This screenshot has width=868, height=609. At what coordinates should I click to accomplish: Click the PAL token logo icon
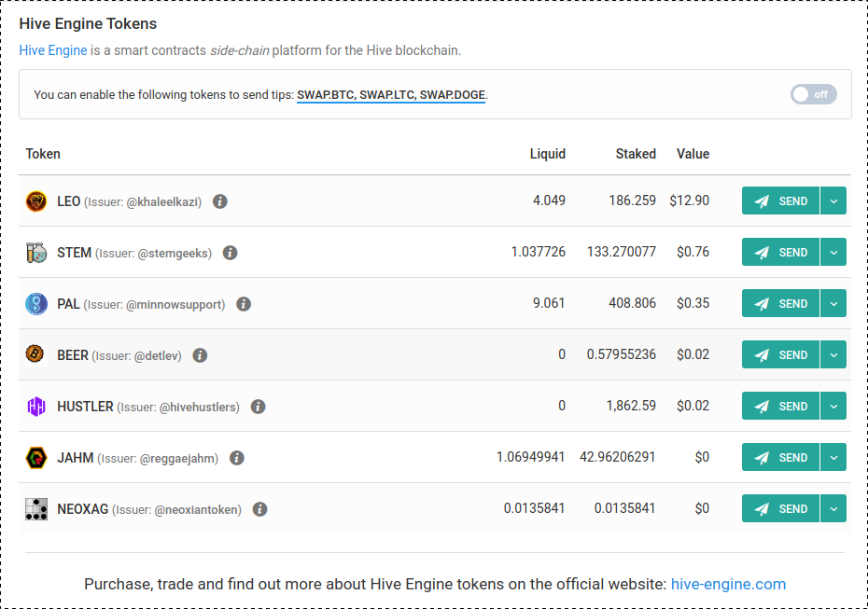point(36,304)
